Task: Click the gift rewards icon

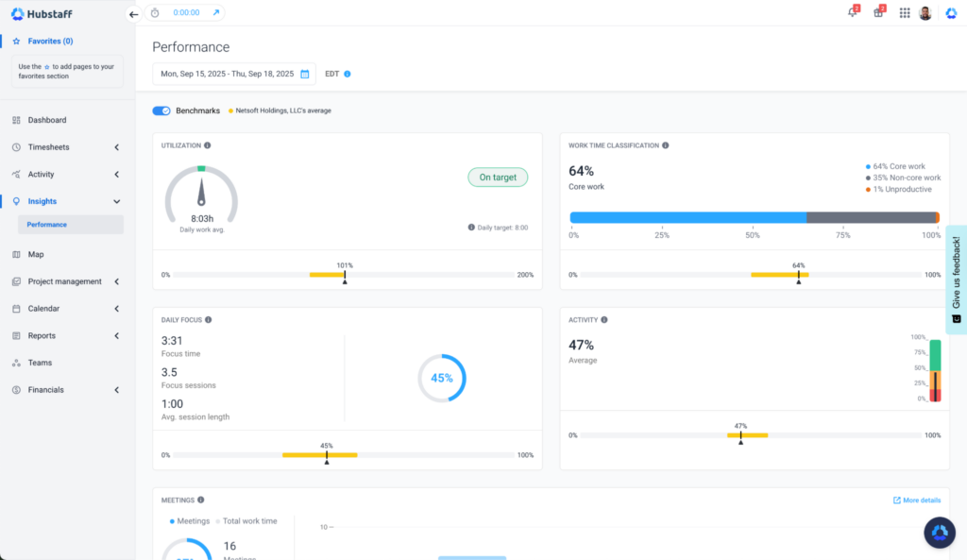Action: [x=878, y=11]
